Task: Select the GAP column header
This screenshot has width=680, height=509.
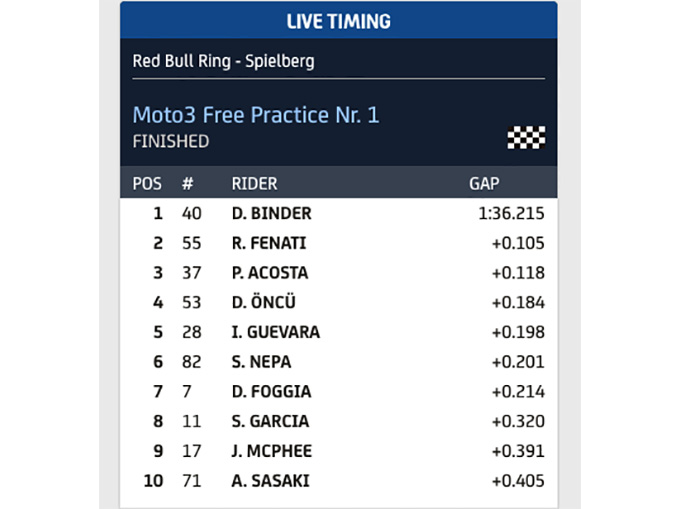Action: coord(484,183)
